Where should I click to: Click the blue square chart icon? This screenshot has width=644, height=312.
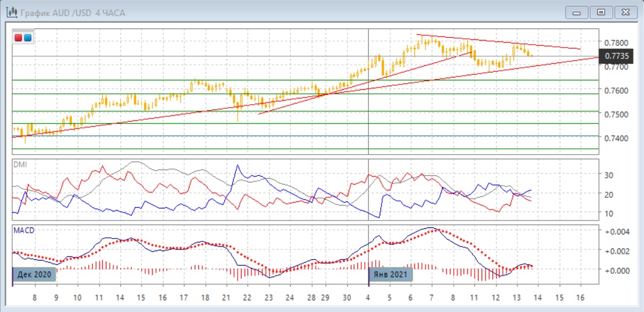(x=27, y=38)
